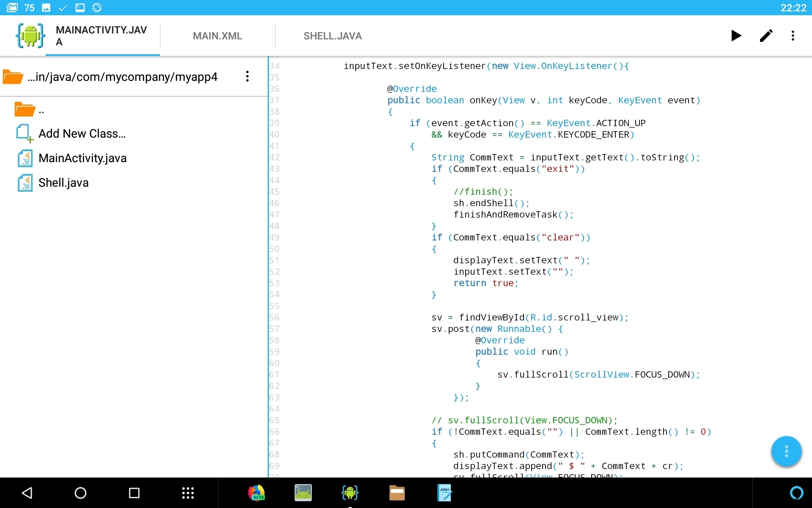Screen dimensions: 812x508
Task: Click the sh.putCommand(CommText); line
Action: [x=518, y=455]
